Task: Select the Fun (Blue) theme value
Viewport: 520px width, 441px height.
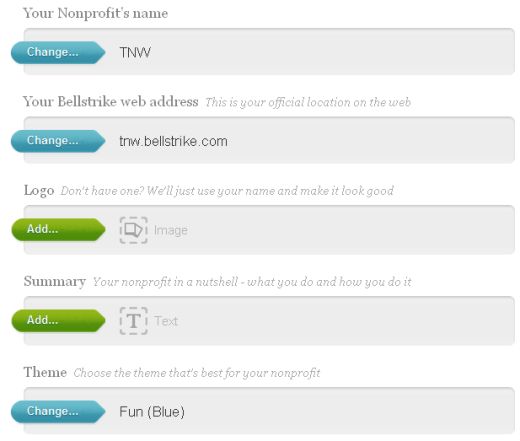Action: click(x=152, y=412)
